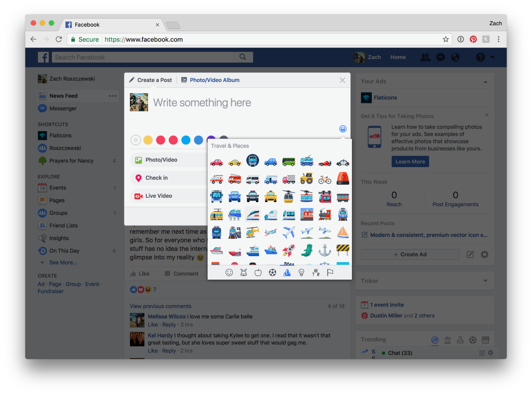Screen dimensions: 532x395
Task: Choose the yellow helicopter emoji
Action: [x=253, y=232]
